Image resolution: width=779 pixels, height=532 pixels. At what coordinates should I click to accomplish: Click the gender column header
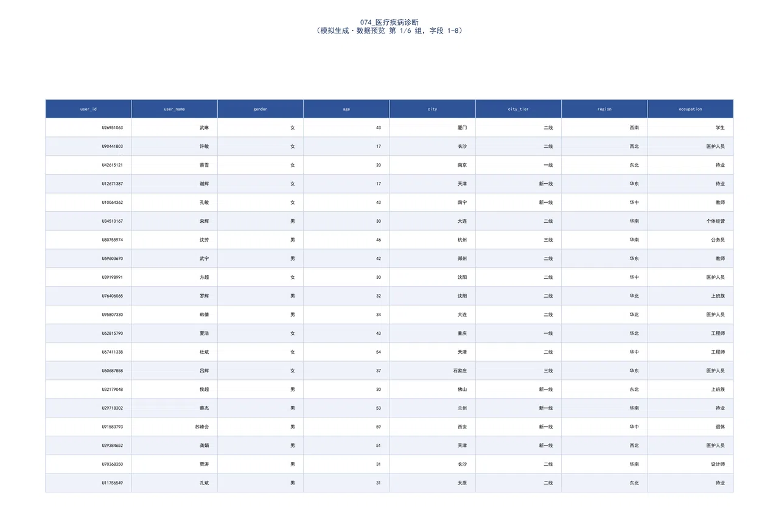pos(260,109)
